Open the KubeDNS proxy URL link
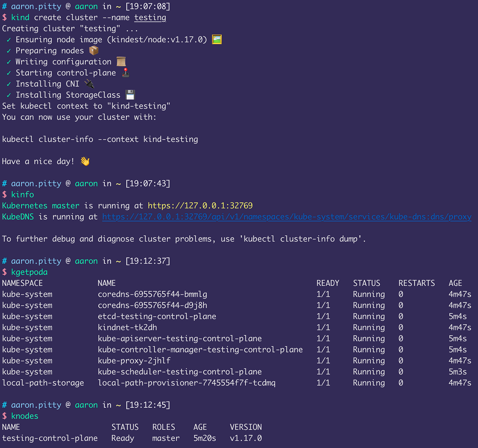Image resolution: width=478 pixels, height=448 pixels. click(287, 217)
